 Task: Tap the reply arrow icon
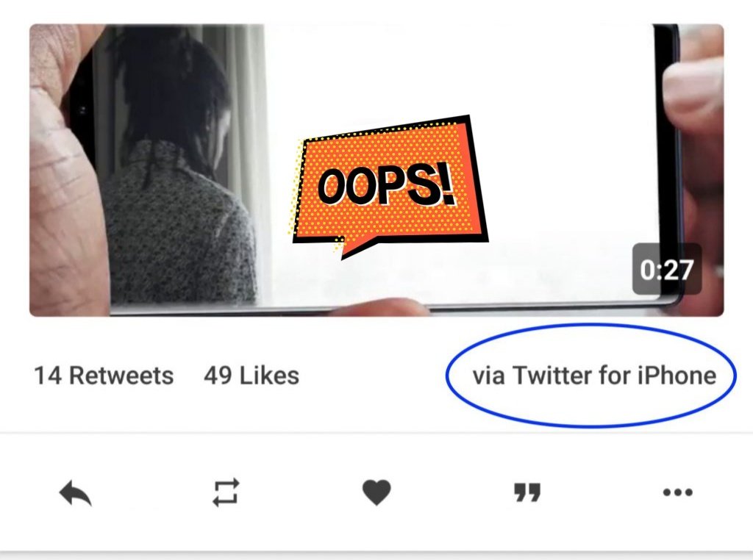(x=76, y=492)
